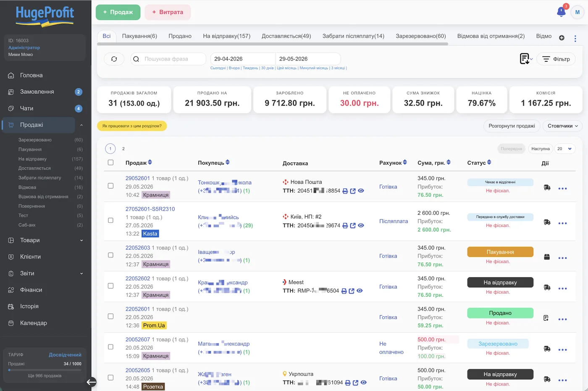Open the Стовпчики columns dropdown
The image size is (588, 391).
coord(562,126)
